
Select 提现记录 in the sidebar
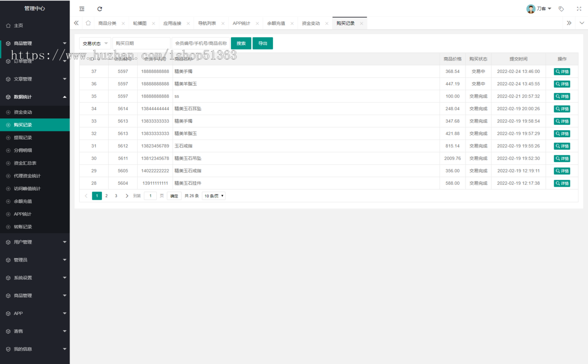coord(23,138)
